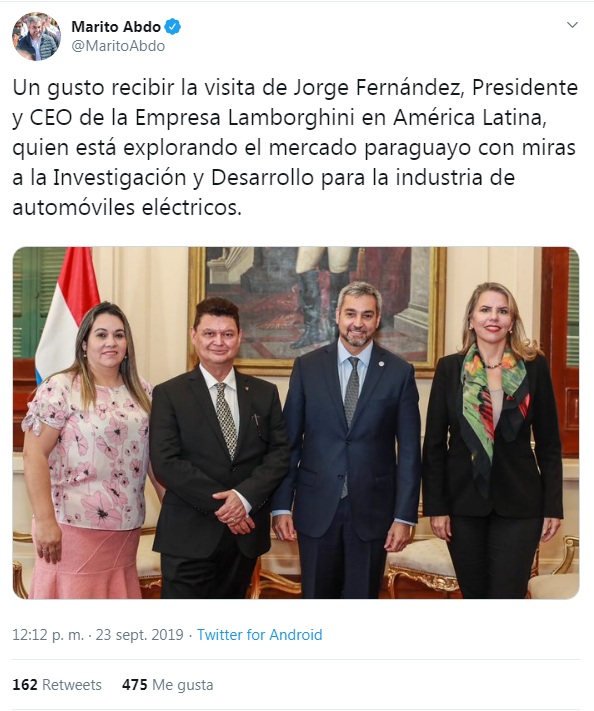Open the tweet options chevron menu
The image size is (594, 711).
(x=573, y=25)
